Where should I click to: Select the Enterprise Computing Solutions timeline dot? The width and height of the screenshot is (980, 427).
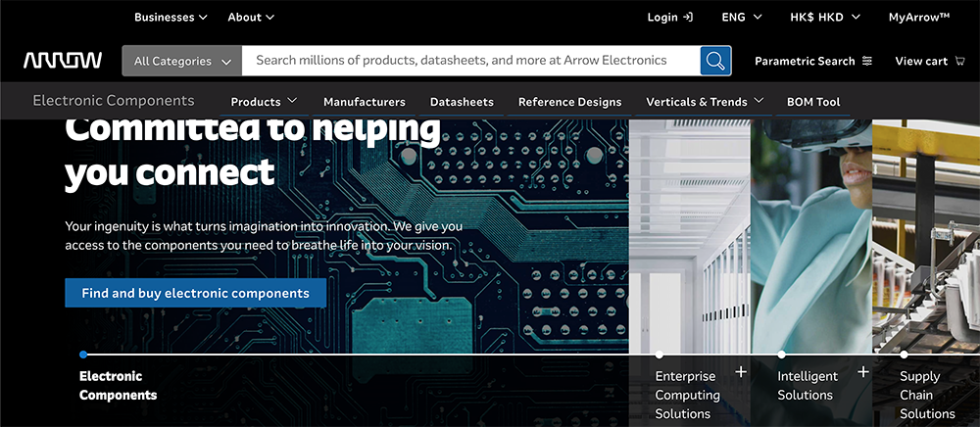[x=659, y=354]
